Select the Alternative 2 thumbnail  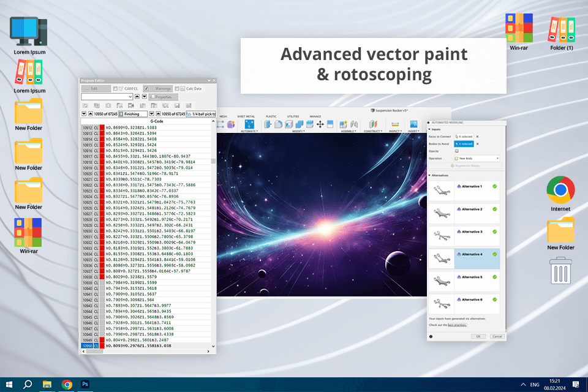[442, 213]
